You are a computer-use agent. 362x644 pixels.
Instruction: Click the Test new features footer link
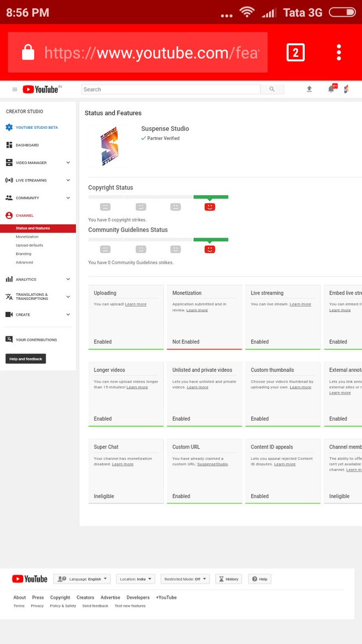point(130,606)
